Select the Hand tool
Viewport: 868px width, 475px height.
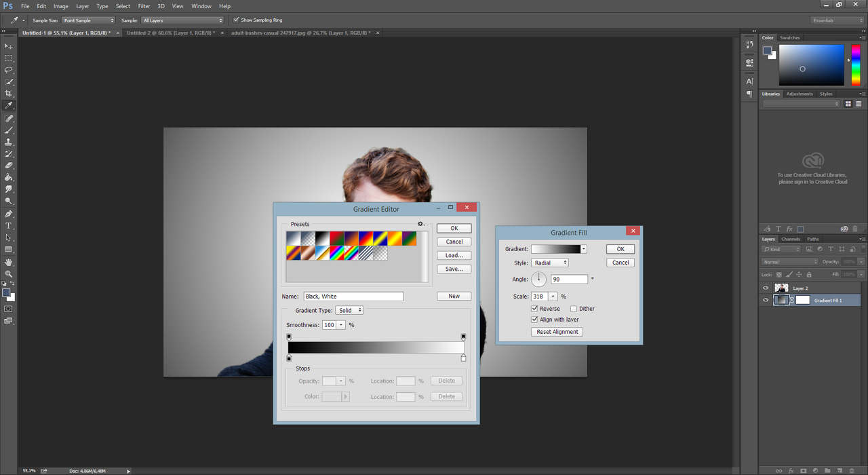(9, 262)
